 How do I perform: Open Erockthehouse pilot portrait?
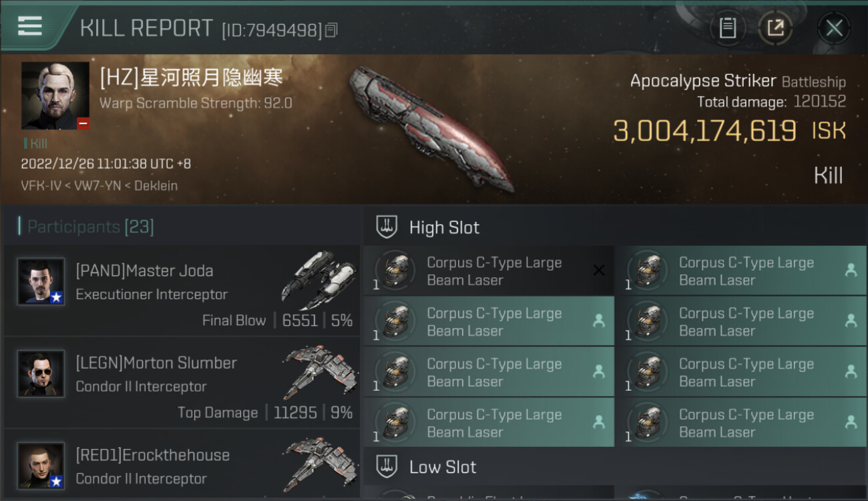click(41, 466)
